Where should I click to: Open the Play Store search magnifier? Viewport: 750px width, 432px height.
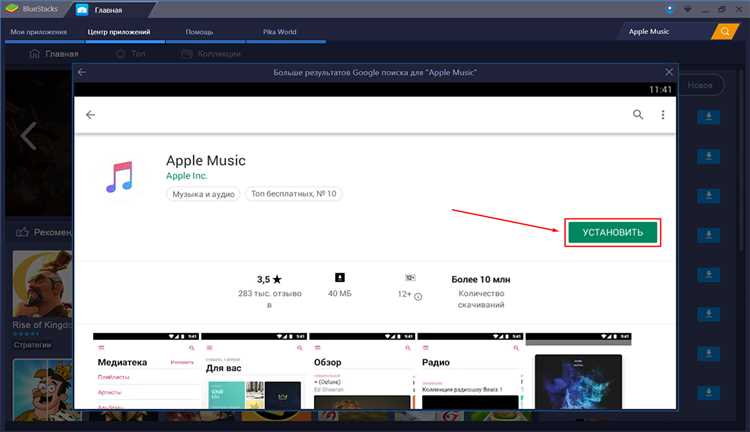638,114
